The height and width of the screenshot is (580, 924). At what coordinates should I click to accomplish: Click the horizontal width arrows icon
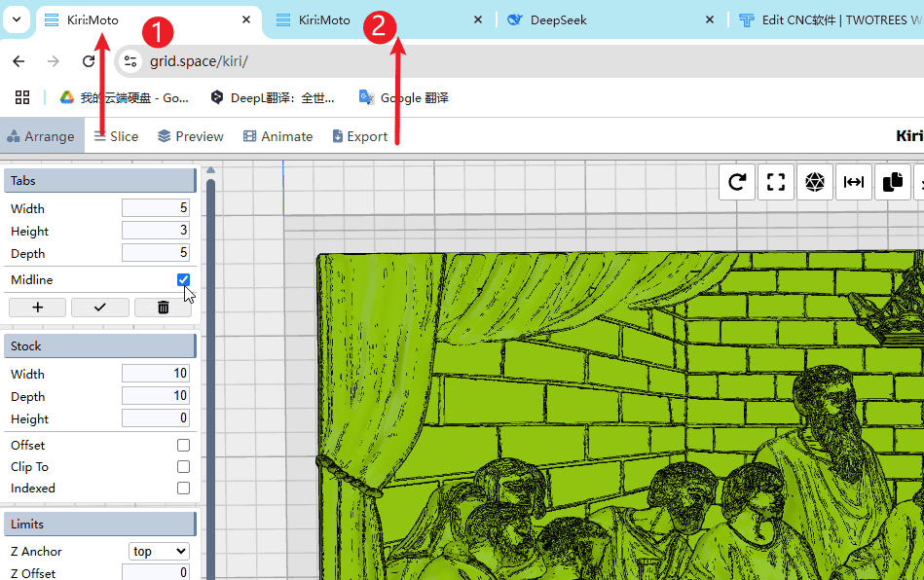tap(854, 182)
